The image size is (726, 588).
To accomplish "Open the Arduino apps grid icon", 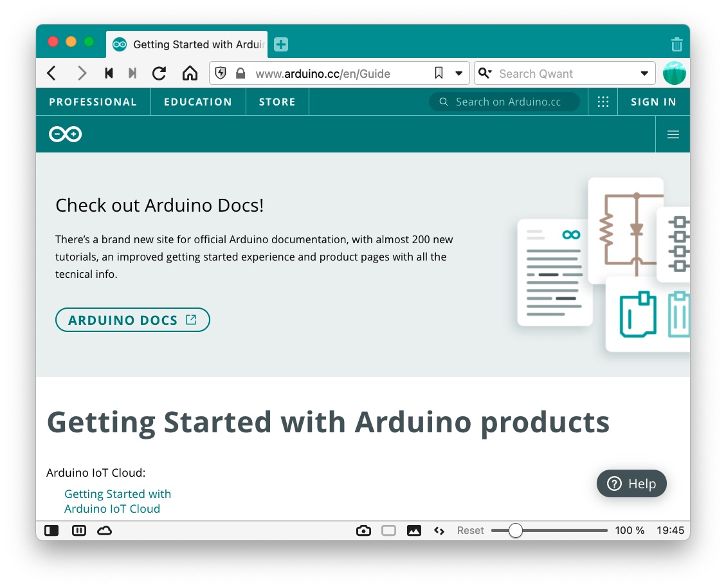I will (x=603, y=102).
